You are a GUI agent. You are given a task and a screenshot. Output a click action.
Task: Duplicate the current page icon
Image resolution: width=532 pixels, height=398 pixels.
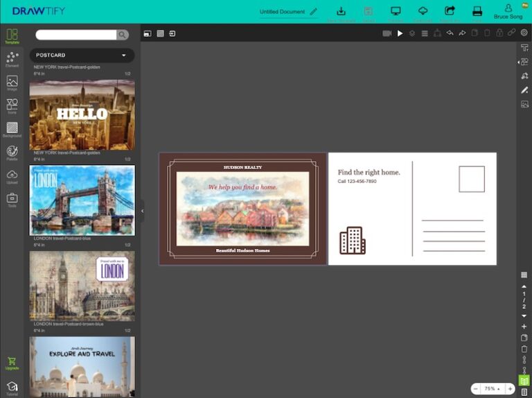pos(524,338)
